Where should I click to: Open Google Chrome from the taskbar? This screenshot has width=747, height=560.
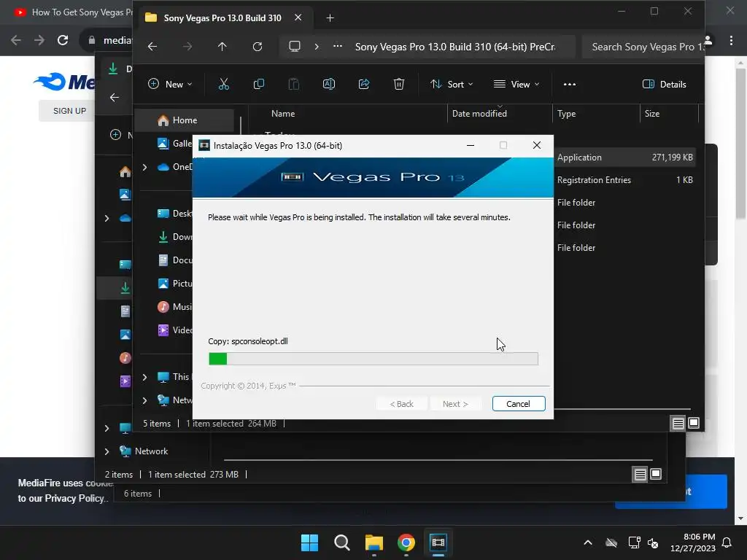[x=406, y=542]
